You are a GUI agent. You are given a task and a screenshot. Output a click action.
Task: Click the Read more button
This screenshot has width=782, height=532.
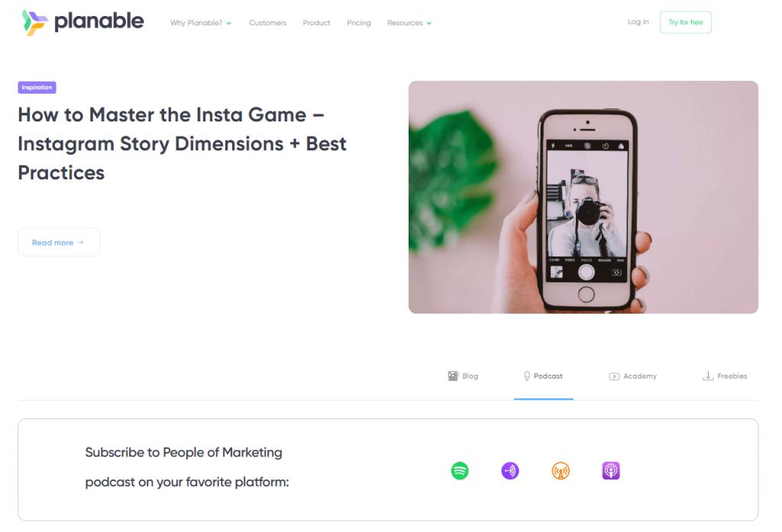pos(59,242)
